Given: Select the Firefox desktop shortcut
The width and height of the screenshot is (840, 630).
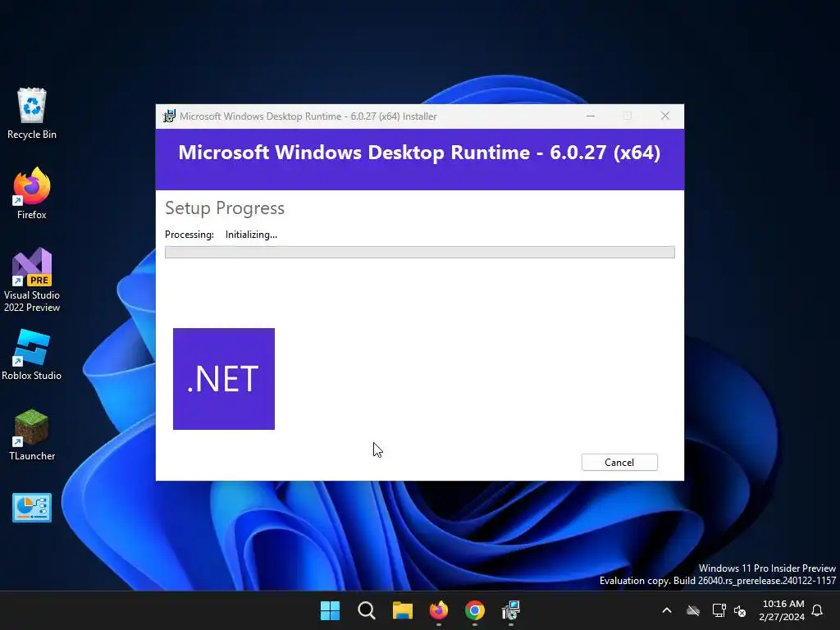Looking at the screenshot, I should [32, 194].
